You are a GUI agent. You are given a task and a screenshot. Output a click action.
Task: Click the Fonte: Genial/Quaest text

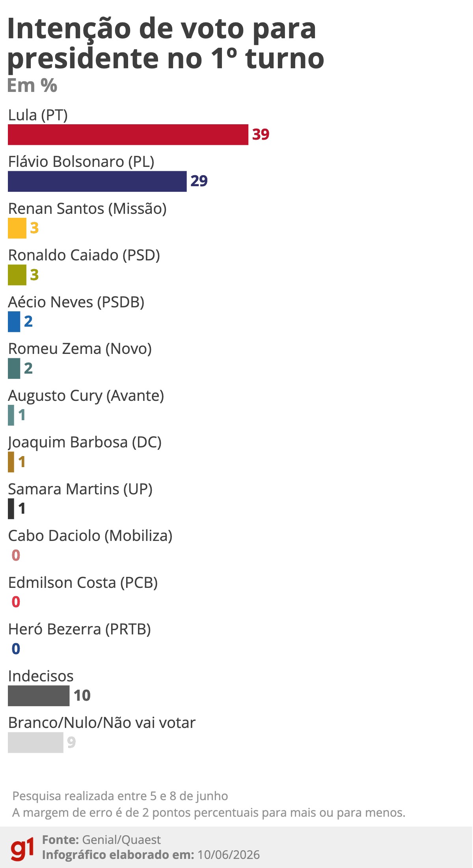coord(101,840)
